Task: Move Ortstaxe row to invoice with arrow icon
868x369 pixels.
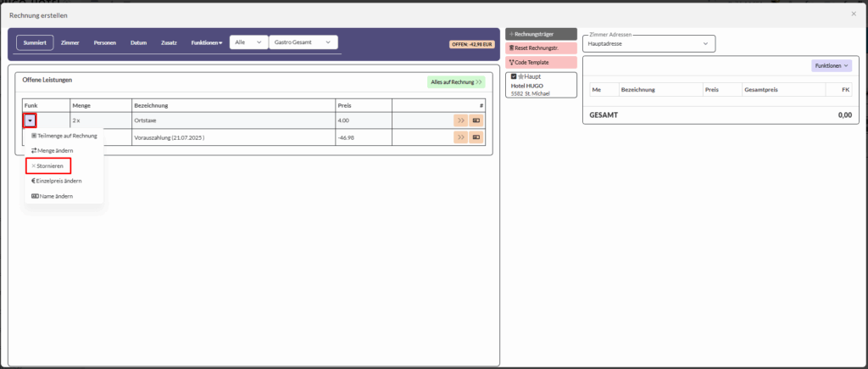Action: point(461,120)
